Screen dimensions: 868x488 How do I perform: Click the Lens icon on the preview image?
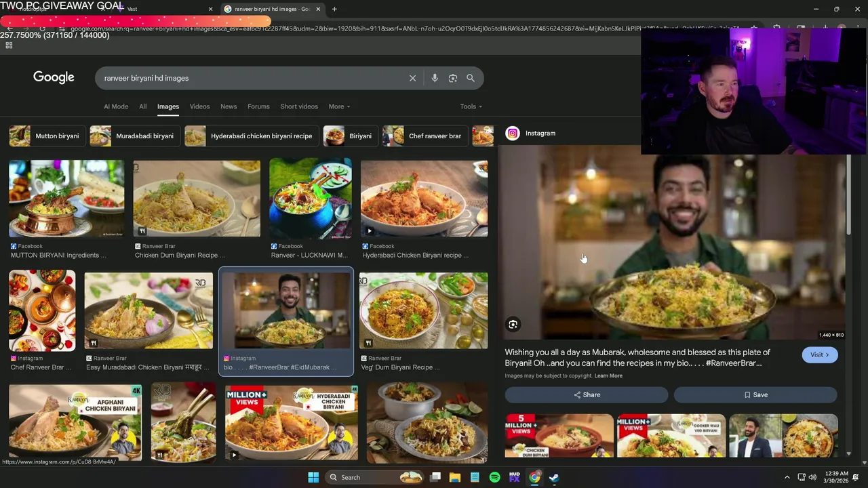pyautogui.click(x=513, y=325)
